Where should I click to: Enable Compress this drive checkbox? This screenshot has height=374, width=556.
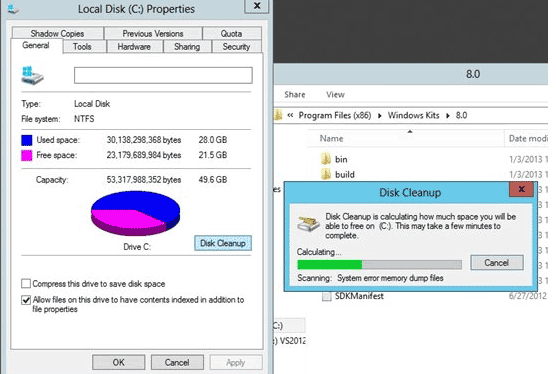click(x=26, y=284)
